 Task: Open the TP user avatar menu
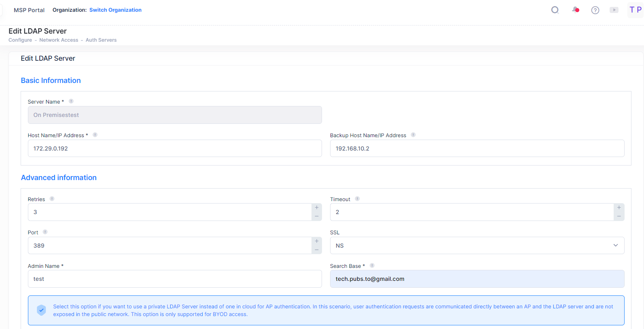pyautogui.click(x=635, y=9)
